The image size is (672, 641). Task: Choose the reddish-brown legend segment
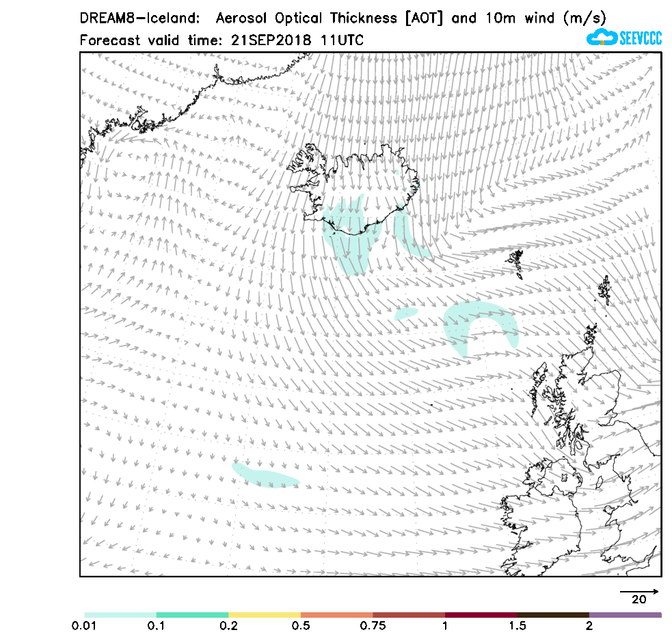409,615
